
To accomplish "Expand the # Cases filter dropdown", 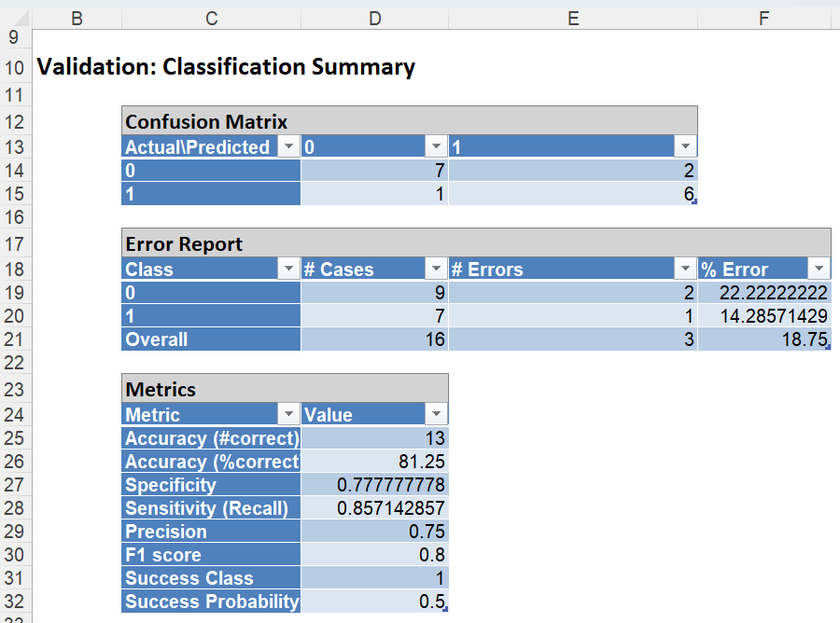I will tap(436, 270).
